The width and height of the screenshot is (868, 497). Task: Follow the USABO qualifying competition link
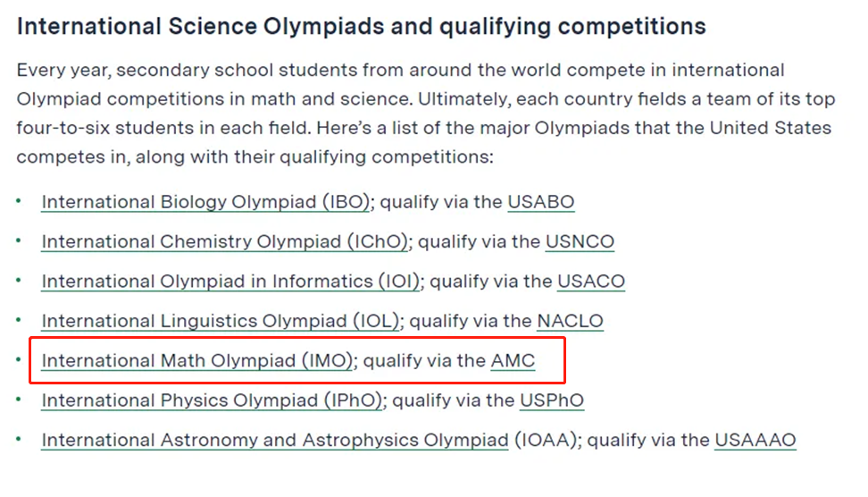(x=541, y=202)
